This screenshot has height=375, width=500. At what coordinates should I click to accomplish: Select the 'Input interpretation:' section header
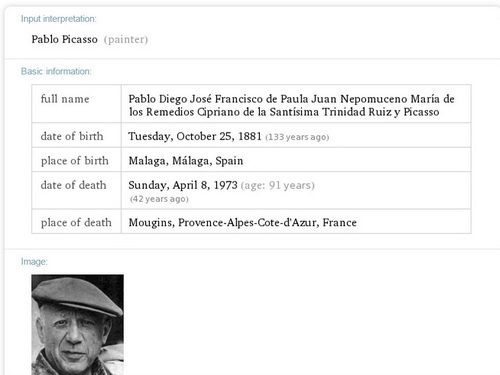point(58,19)
